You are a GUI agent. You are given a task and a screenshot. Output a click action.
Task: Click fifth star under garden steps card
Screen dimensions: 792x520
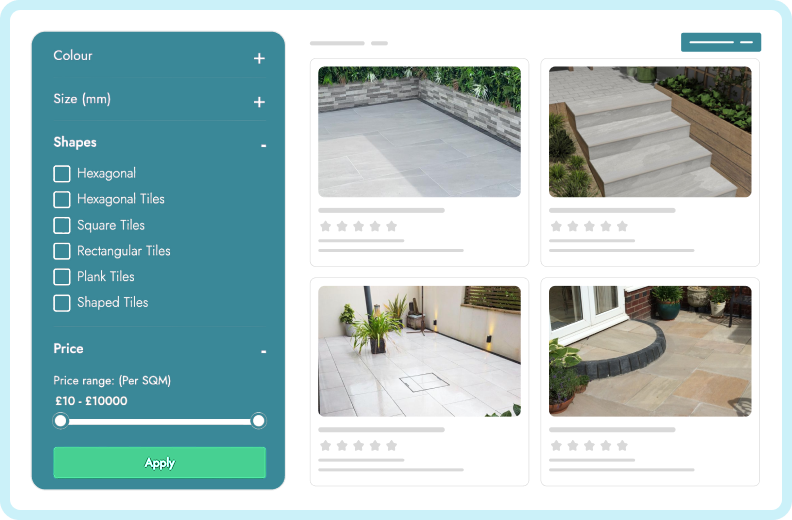[x=622, y=226]
